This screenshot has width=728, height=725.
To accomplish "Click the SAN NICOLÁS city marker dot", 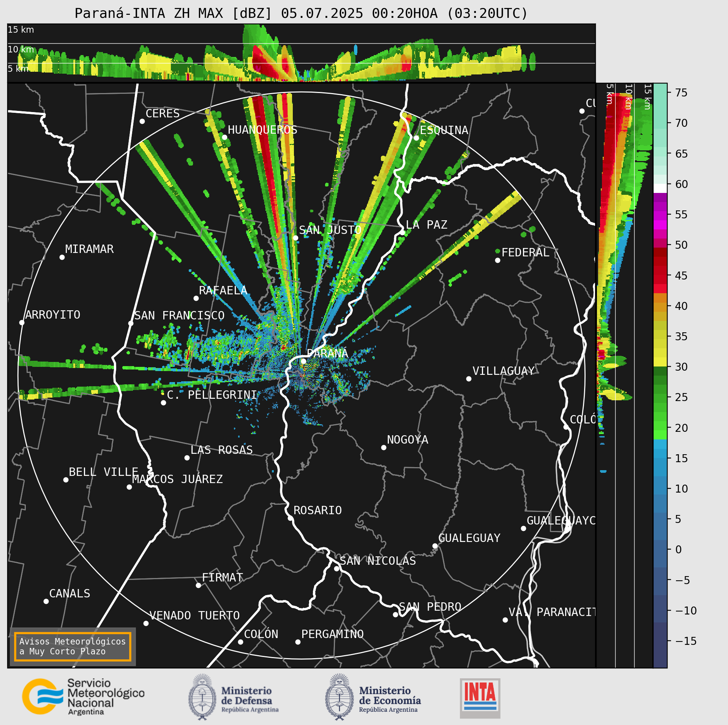I will (336, 569).
